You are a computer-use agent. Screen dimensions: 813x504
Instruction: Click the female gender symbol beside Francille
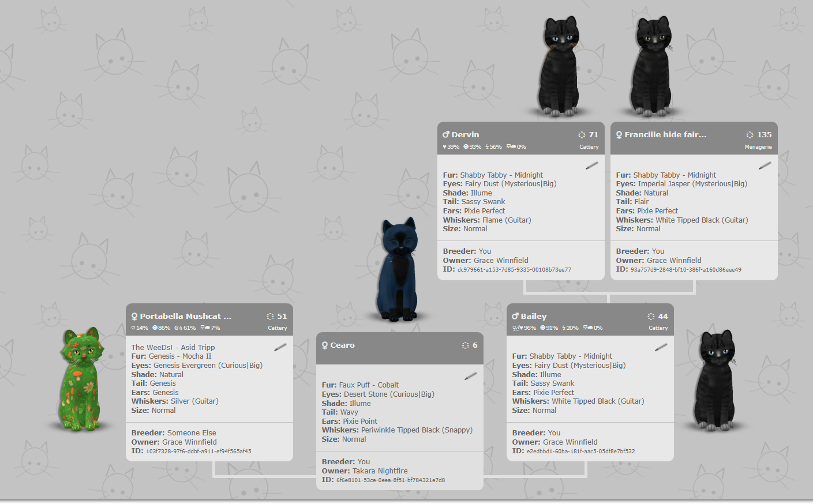click(x=619, y=134)
